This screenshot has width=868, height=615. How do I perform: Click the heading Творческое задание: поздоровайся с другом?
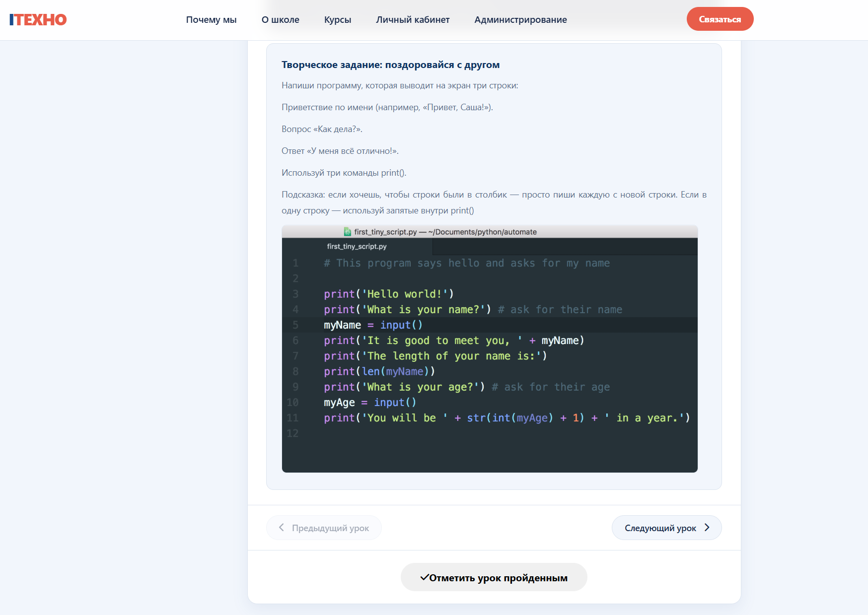[391, 65]
